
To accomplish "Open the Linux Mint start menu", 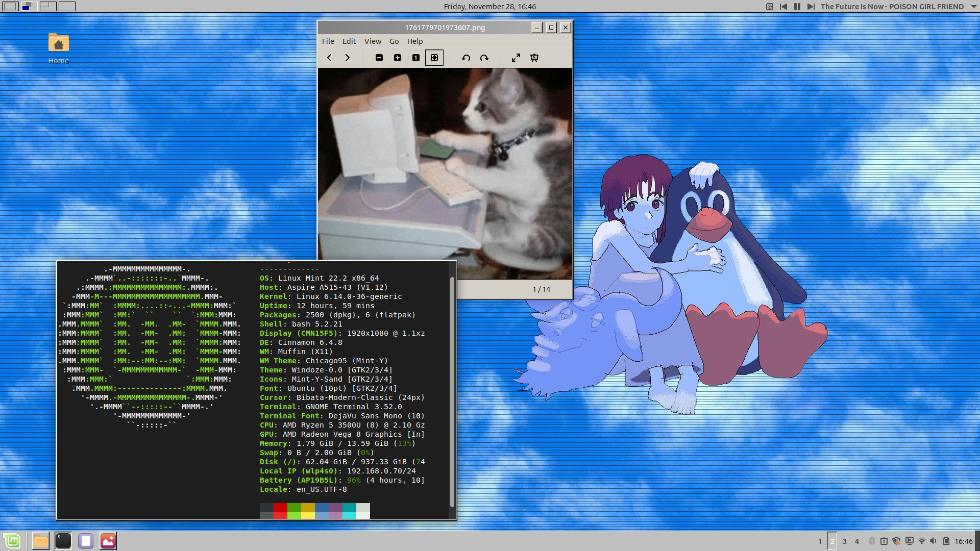I will point(12,541).
